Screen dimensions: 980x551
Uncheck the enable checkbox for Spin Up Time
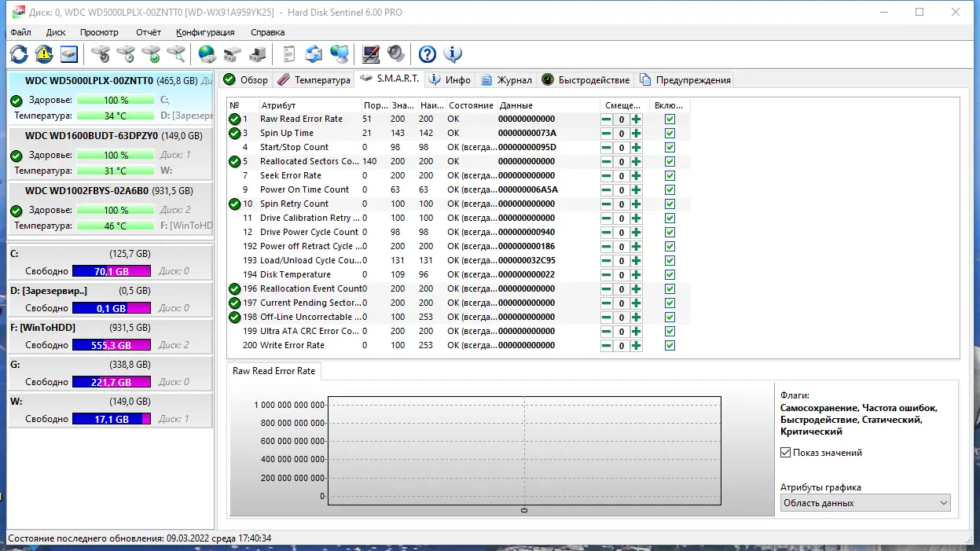click(x=670, y=134)
